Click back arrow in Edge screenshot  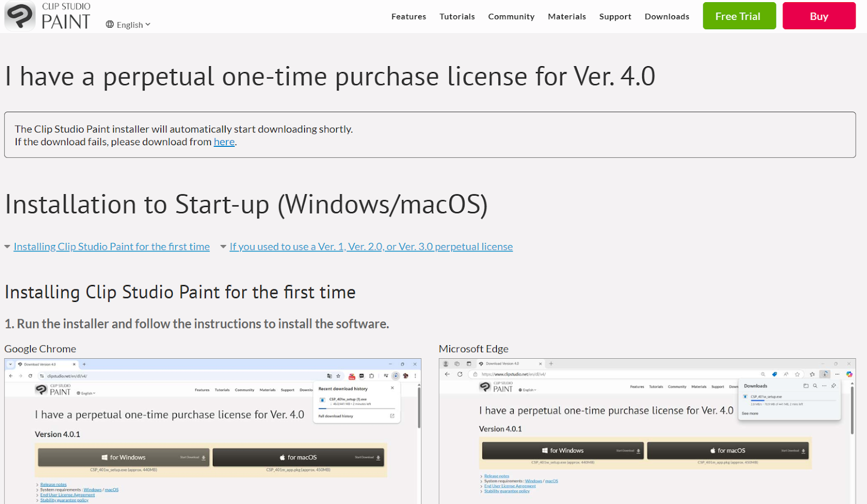coord(447,374)
